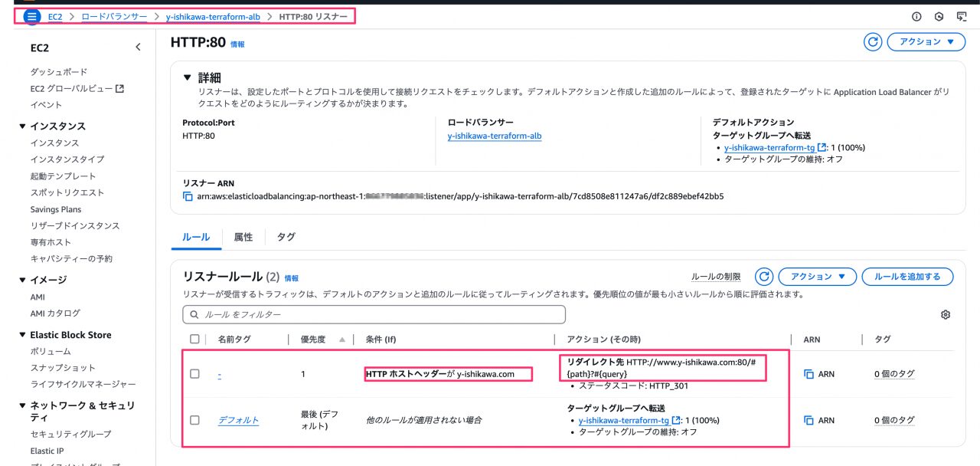The width and height of the screenshot is (980, 466).
Task: Open y-ishikawa-terraform-alb under ロードバランサー details
Action: 495,136
